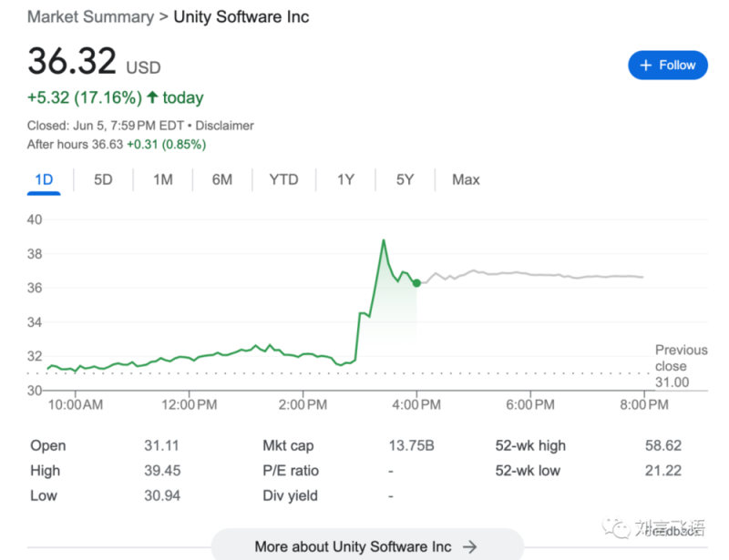
Task: Click the plus icon on Follow button
Action: (x=646, y=66)
